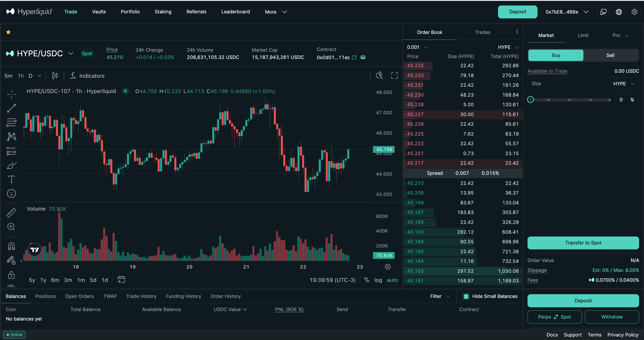Open the 0.001 price grouping dropdown
Image resolution: width=644 pixels, height=340 pixels.
417,47
